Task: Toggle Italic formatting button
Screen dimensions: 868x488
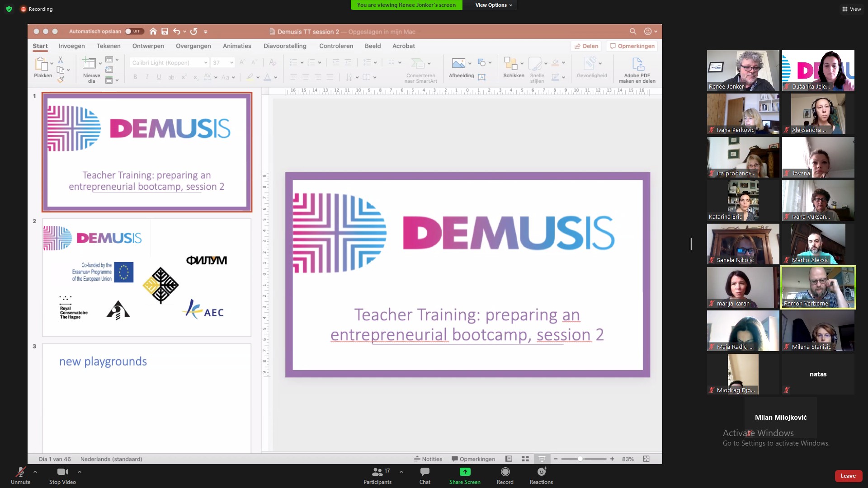Action: click(147, 77)
